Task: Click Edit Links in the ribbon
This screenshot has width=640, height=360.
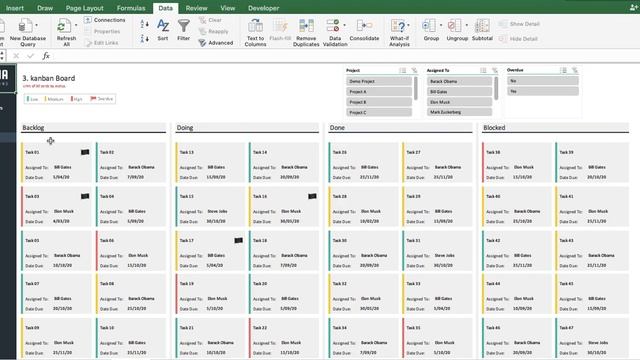Action: [x=102, y=42]
